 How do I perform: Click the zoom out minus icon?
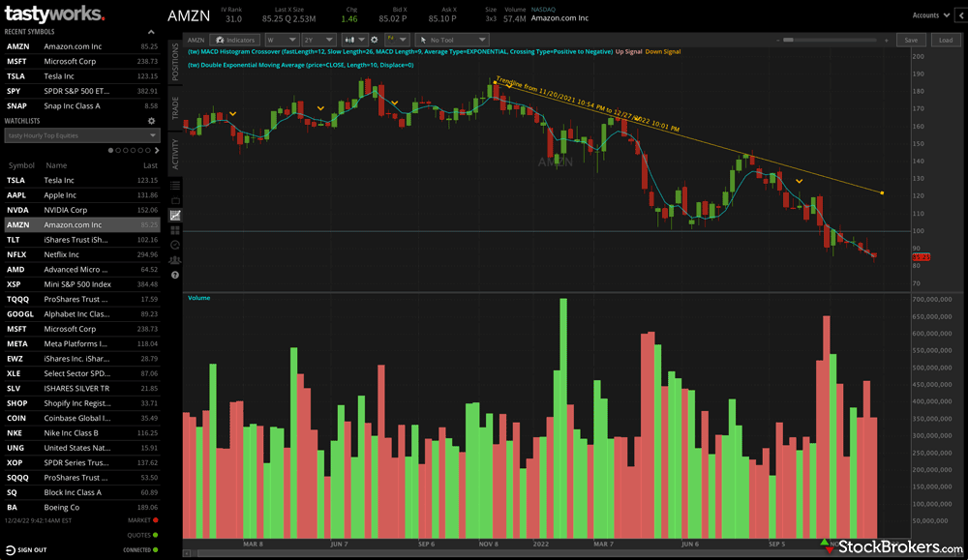[x=777, y=40]
